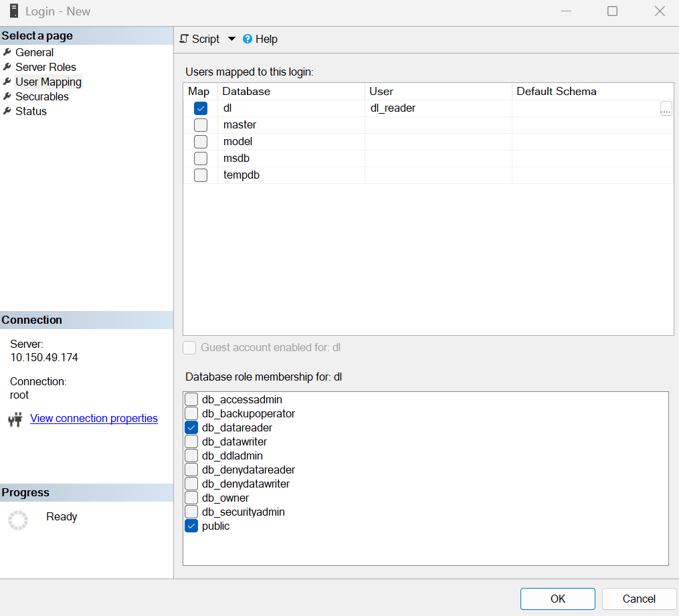Click the Cancel button
Screen dimensions: 679x616
pos(638,599)
